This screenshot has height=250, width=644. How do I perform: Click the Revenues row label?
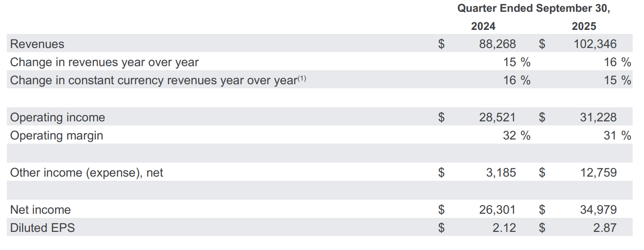pos(37,44)
